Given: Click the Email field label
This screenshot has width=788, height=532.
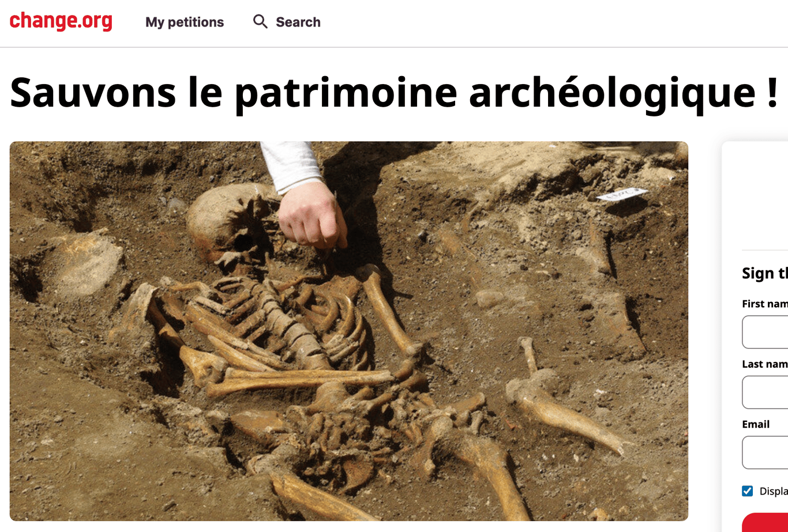Looking at the screenshot, I should [756, 424].
